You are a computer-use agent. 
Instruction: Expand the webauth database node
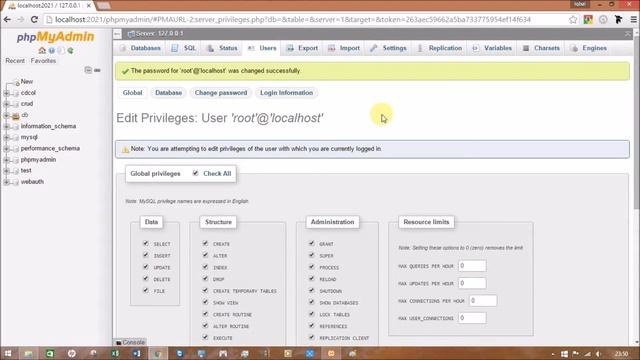point(6,182)
